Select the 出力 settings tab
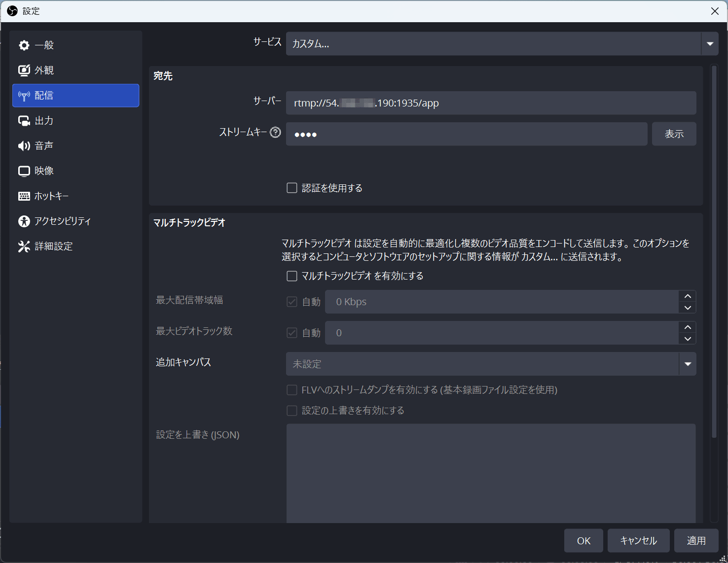Screen dimensions: 728x563 (x=76, y=121)
